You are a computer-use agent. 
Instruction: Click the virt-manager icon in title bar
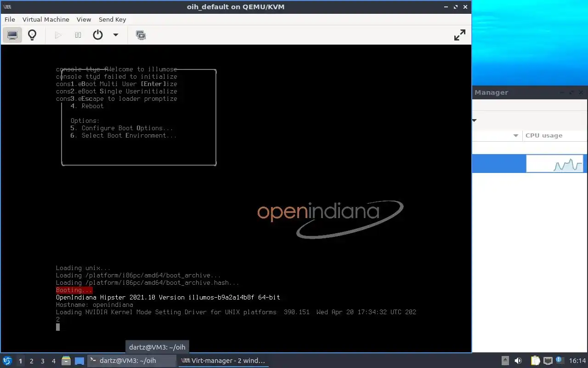pos(7,7)
